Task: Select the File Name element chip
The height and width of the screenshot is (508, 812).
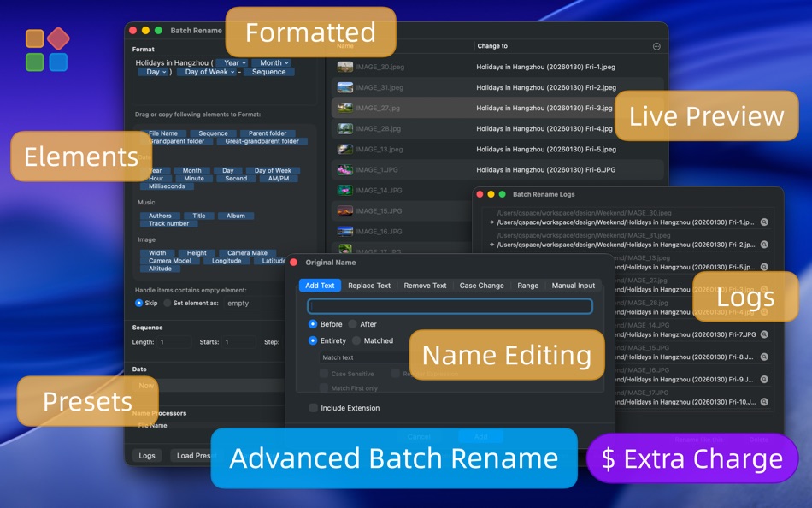Action: [163, 133]
